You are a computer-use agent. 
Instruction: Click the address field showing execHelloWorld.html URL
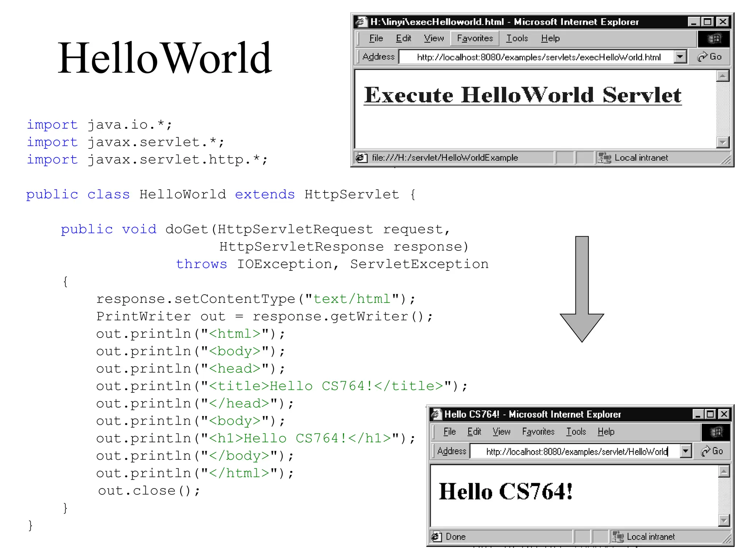pyautogui.click(x=538, y=57)
